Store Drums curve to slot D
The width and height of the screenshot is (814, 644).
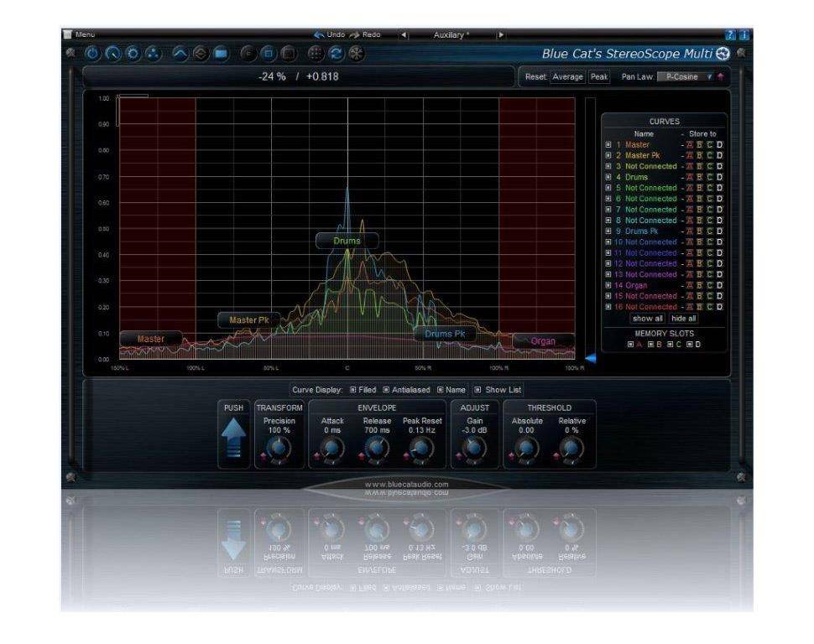[719, 177]
